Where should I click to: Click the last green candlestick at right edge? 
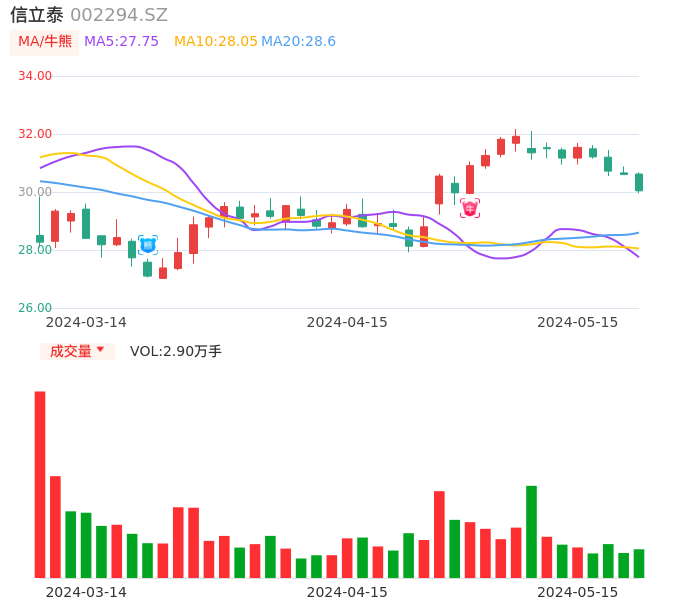(x=639, y=182)
